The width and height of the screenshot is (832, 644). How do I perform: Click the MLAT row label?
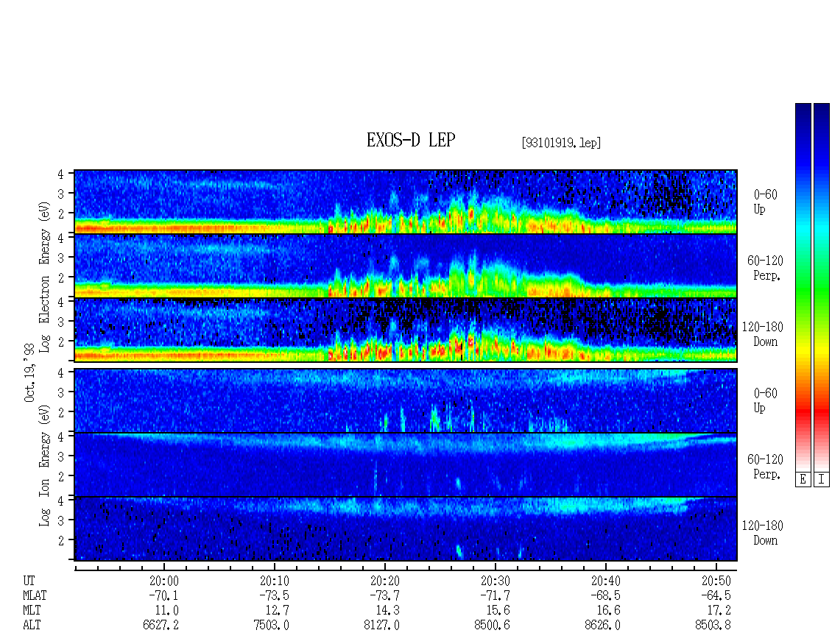coord(35,595)
